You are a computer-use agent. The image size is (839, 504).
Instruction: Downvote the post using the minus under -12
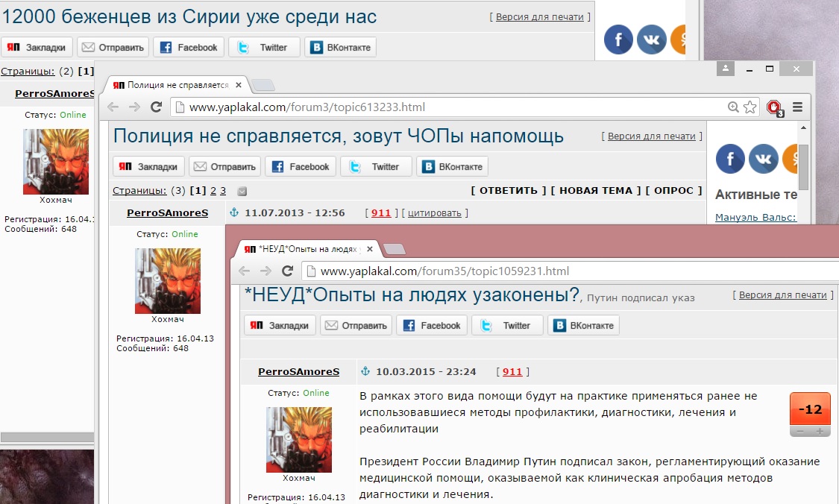800,432
